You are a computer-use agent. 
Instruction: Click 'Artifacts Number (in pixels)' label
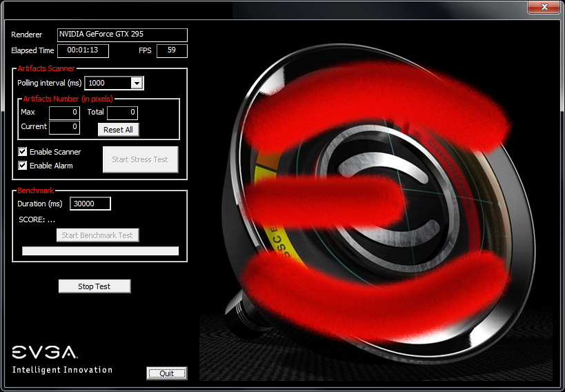click(x=68, y=99)
